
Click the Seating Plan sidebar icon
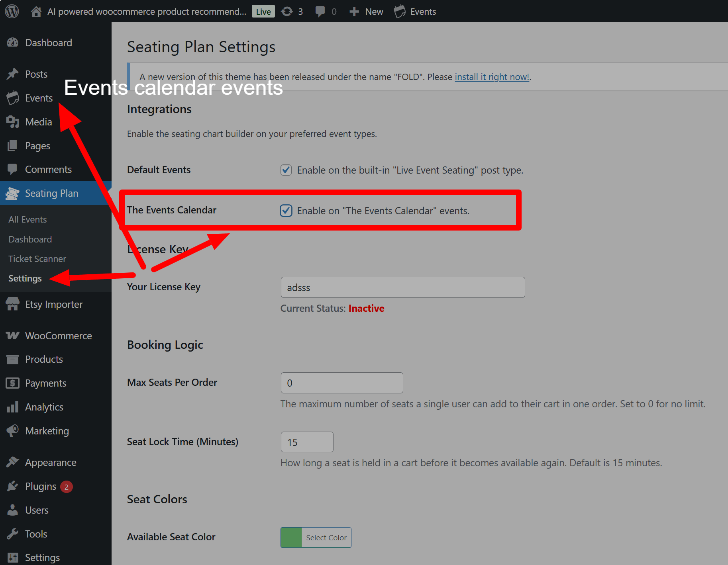[x=12, y=193]
